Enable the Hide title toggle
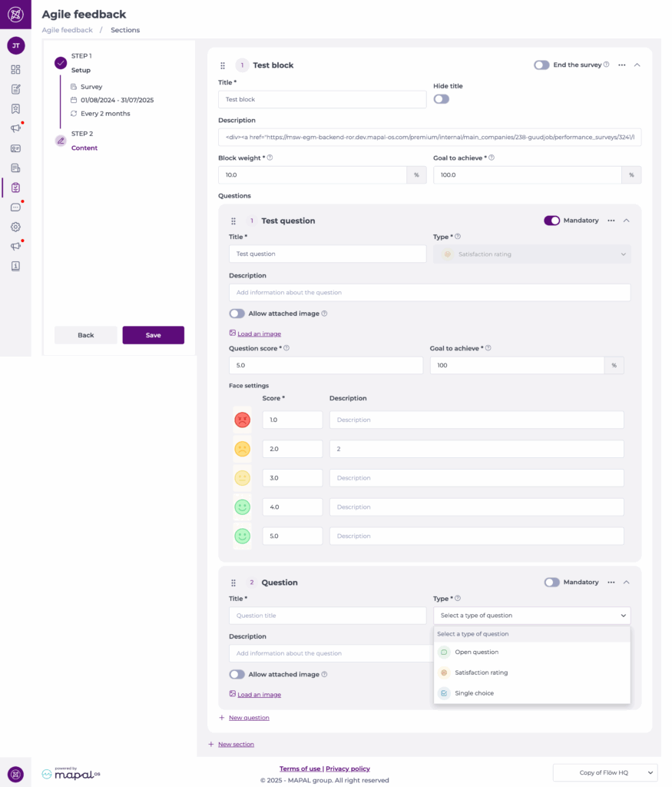 tap(441, 99)
